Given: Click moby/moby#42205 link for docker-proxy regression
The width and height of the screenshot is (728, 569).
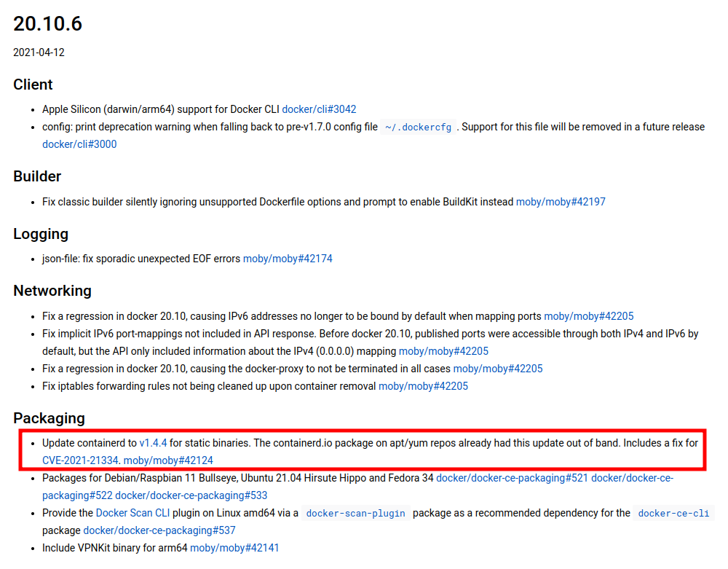Looking at the screenshot, I should tap(498, 369).
